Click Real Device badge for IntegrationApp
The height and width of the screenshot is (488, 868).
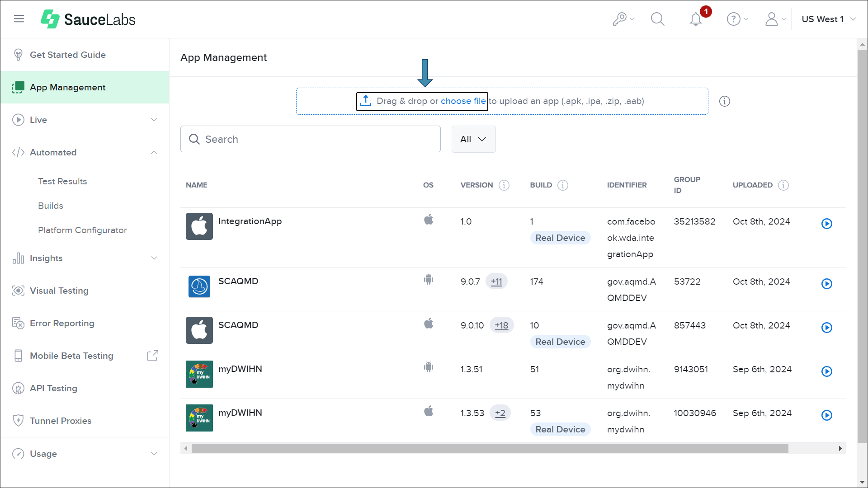[x=560, y=238]
